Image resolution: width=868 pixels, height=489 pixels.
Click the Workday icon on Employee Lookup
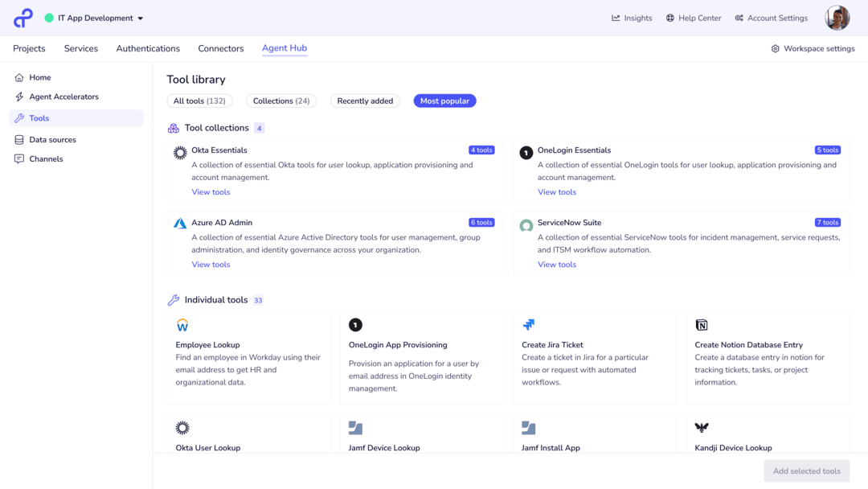coord(182,324)
